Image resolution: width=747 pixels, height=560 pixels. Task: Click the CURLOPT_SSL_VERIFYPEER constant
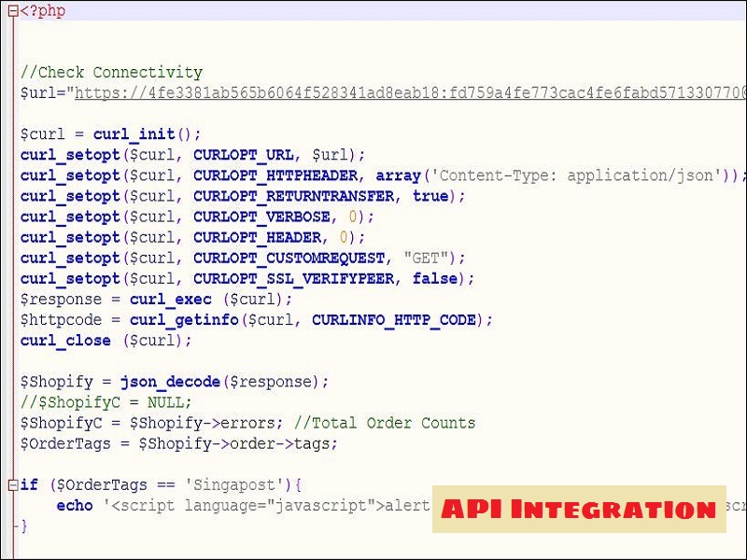coord(293,278)
